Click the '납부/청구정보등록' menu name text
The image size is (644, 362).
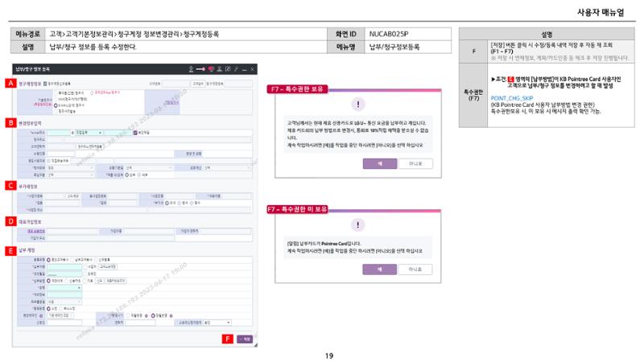pyautogui.click(x=394, y=47)
